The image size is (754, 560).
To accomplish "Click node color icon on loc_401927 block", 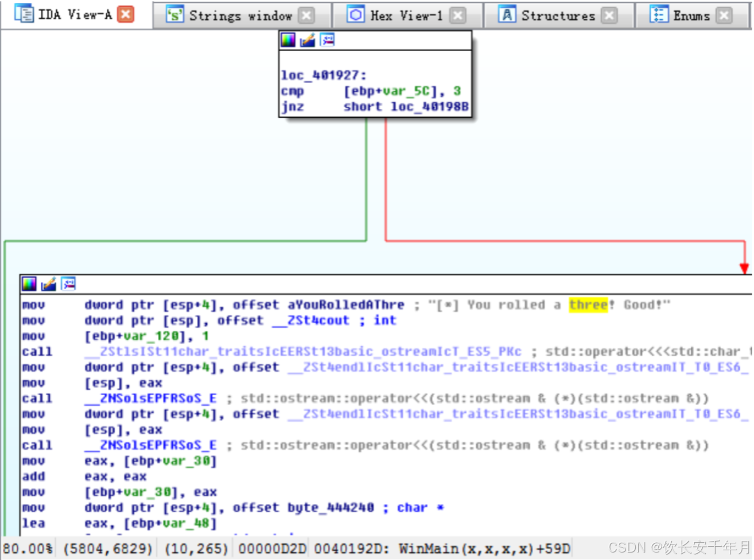I will pyautogui.click(x=288, y=40).
